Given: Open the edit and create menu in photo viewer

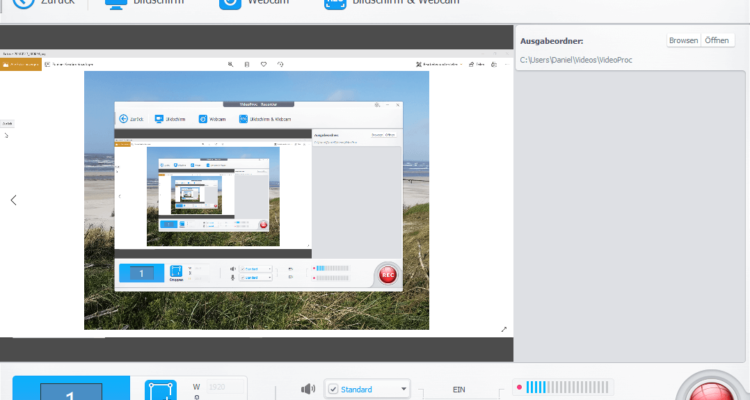Looking at the screenshot, I should (x=439, y=64).
